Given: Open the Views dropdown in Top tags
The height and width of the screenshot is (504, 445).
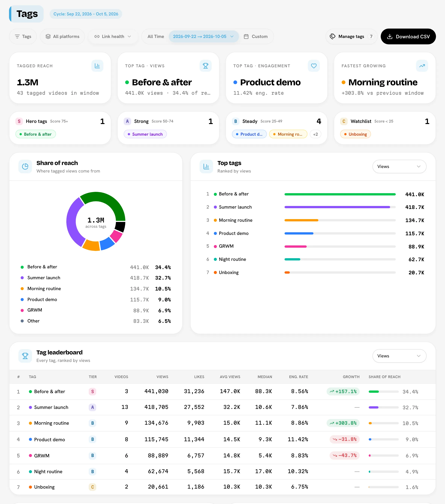Looking at the screenshot, I should [x=399, y=167].
